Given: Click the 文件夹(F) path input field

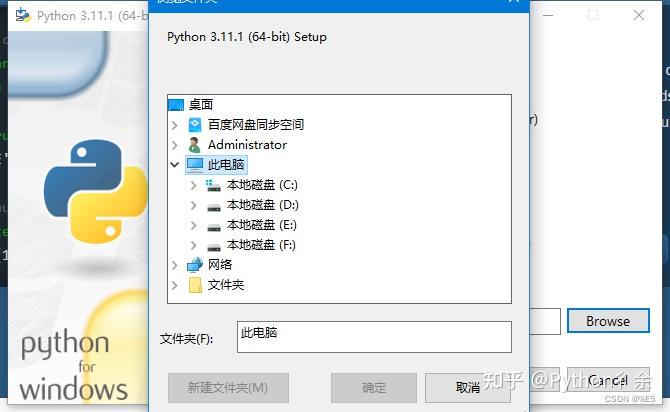Looking at the screenshot, I should point(374,337).
